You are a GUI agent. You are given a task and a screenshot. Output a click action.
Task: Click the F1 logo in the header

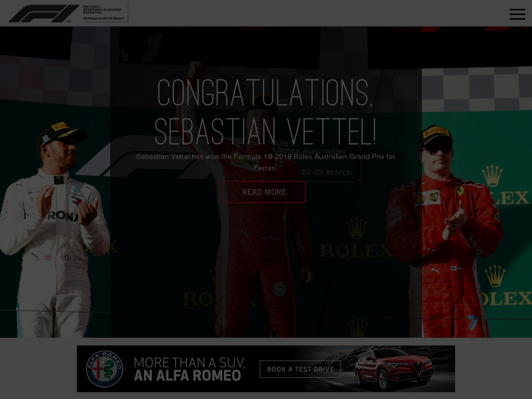point(44,14)
